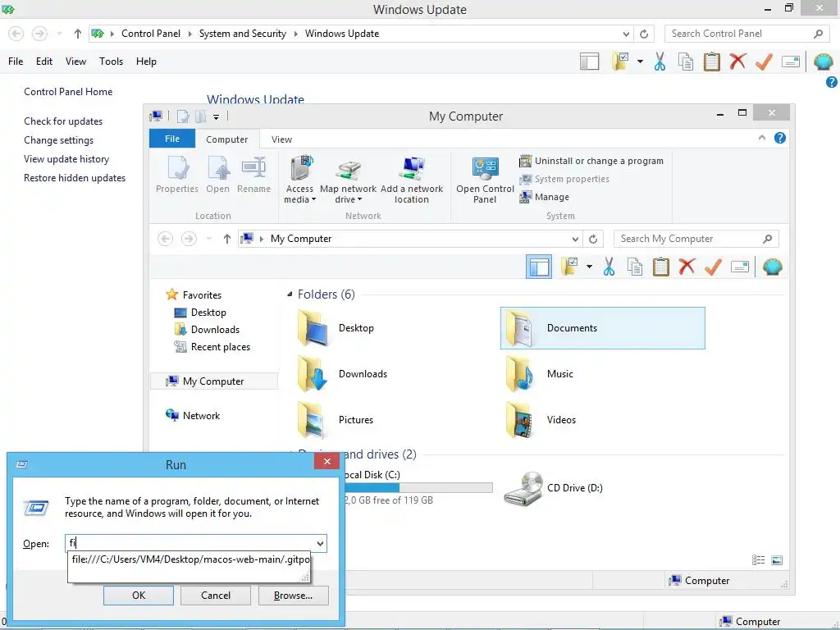This screenshot has height=630, width=840.
Task: Select CD Drive (D:)
Action: click(554, 488)
